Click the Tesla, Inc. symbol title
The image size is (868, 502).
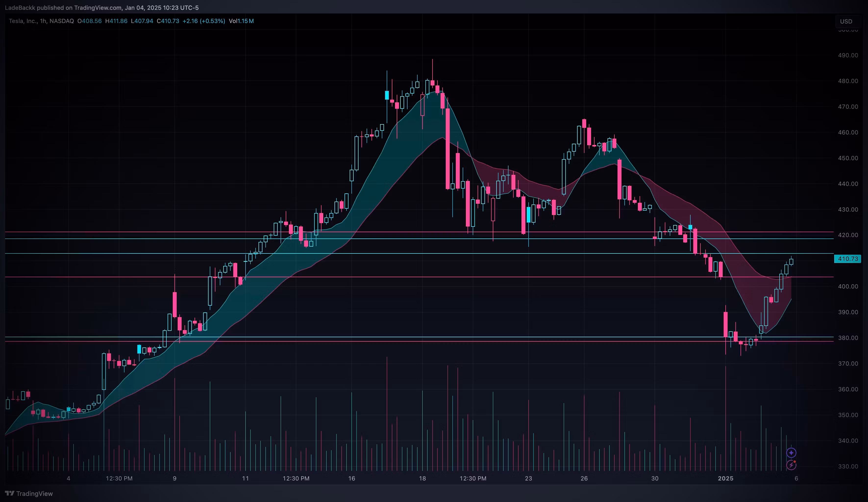click(x=23, y=21)
